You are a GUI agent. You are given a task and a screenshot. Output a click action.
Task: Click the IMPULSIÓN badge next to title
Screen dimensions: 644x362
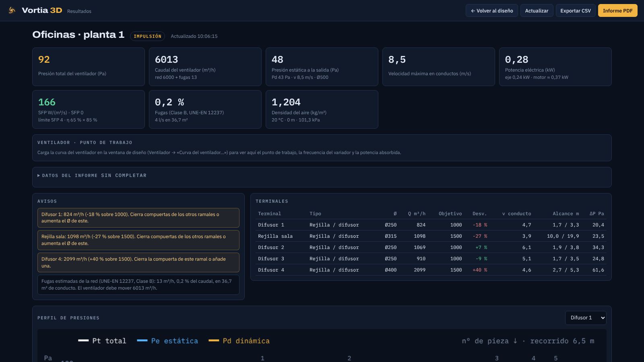pos(147,36)
